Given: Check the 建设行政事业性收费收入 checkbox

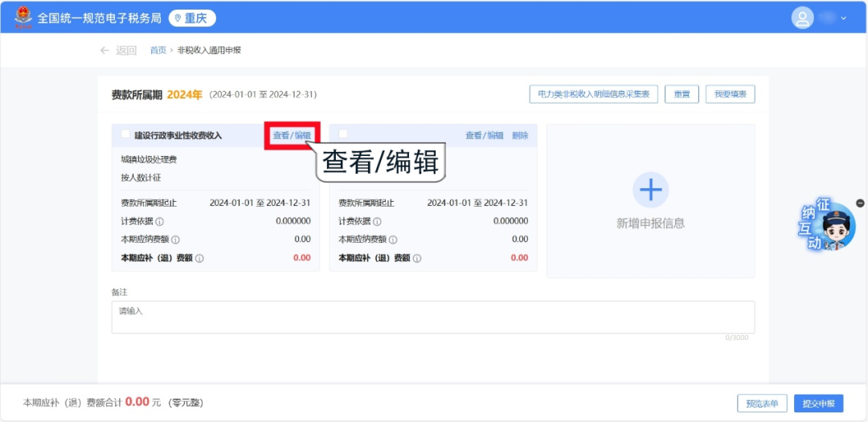Looking at the screenshot, I should pos(125,134).
